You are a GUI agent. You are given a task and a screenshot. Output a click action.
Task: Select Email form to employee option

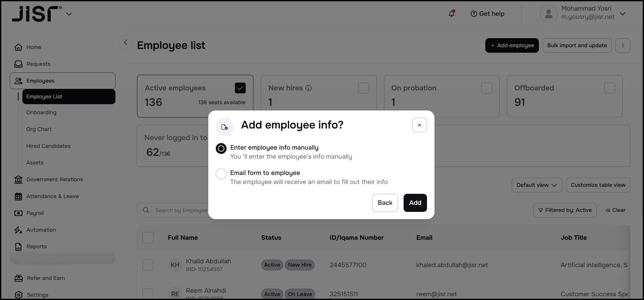[x=221, y=174]
